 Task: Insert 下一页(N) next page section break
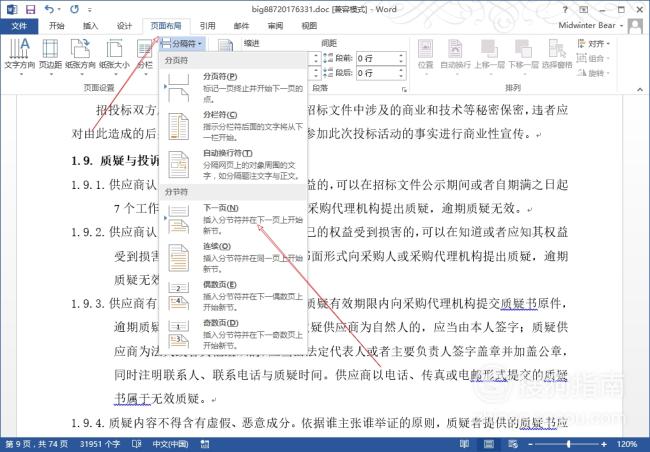(x=233, y=219)
